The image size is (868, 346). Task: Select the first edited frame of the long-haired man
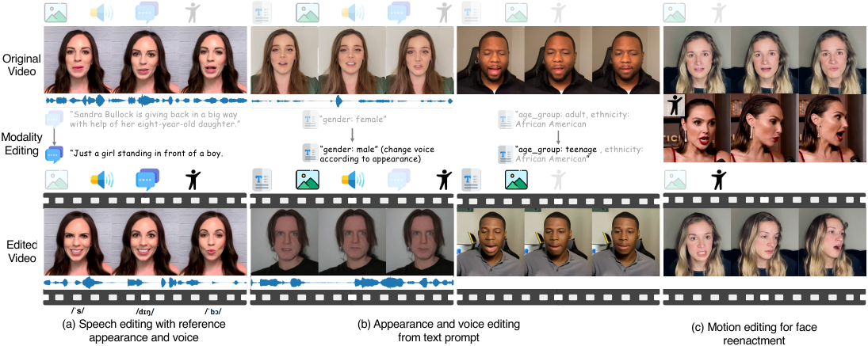284,241
